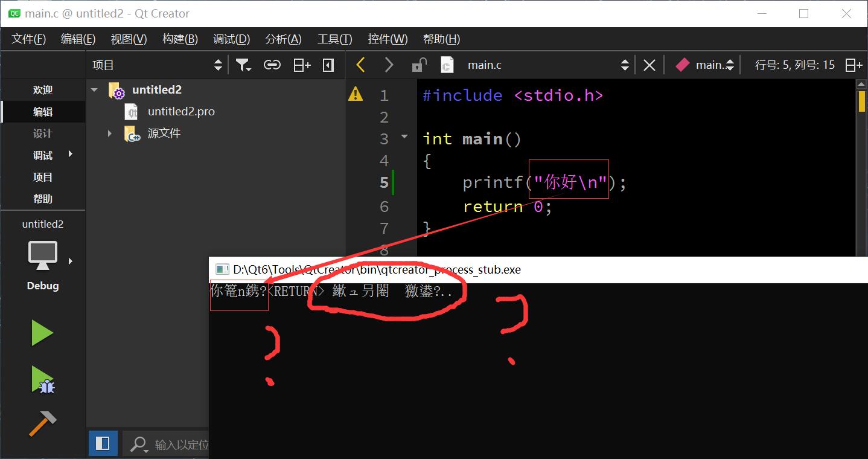Click the Qt Creator app logo icon
This screenshot has height=459, width=868.
[x=13, y=13]
